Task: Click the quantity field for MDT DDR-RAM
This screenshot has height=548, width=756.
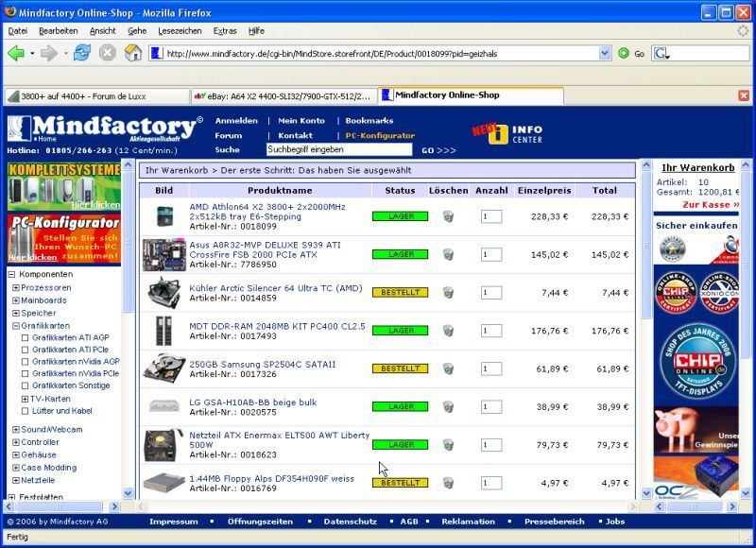Action: pos(491,331)
